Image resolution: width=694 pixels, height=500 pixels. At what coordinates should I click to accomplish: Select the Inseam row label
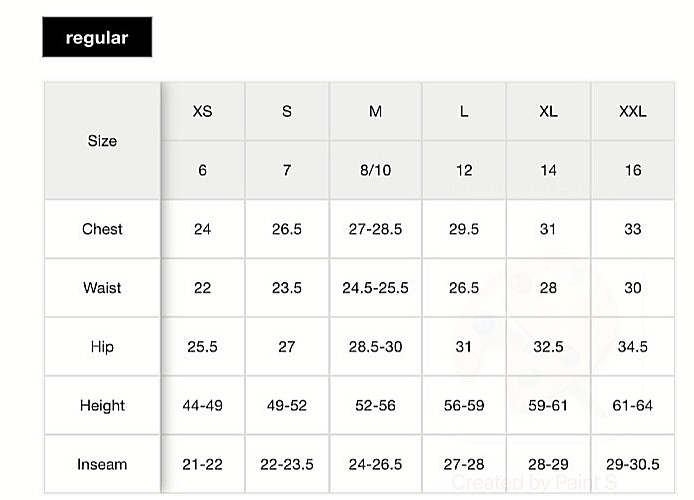click(x=102, y=464)
